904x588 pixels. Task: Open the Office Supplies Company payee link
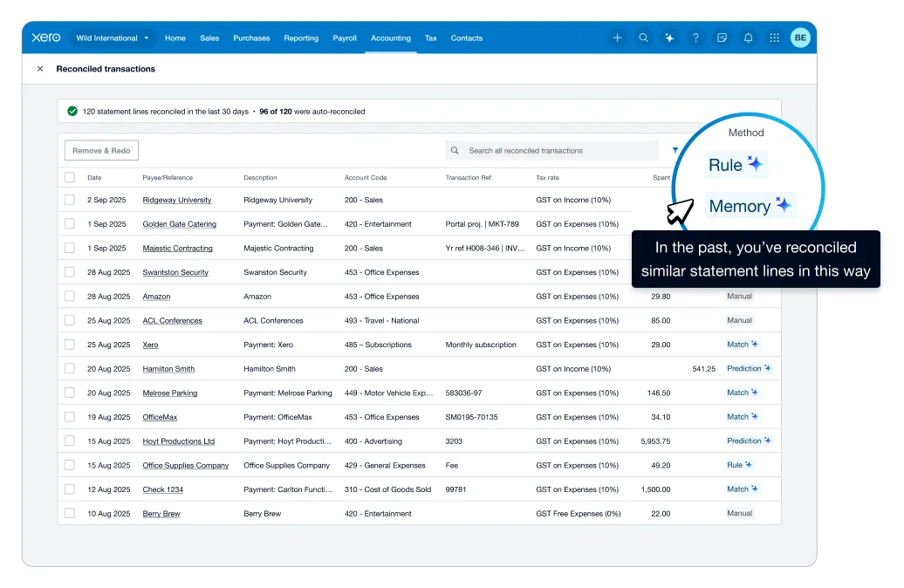(x=186, y=466)
